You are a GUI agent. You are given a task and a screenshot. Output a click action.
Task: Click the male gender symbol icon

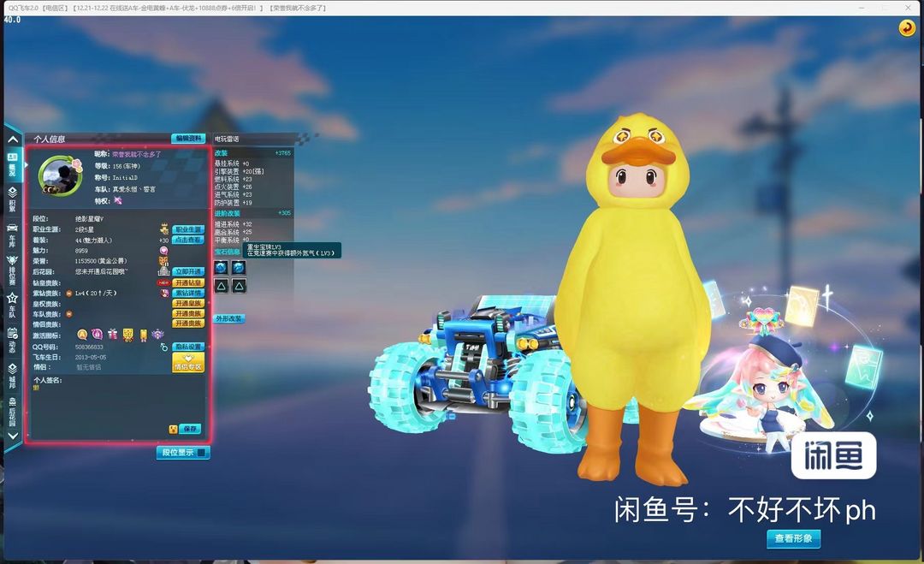pos(163,347)
